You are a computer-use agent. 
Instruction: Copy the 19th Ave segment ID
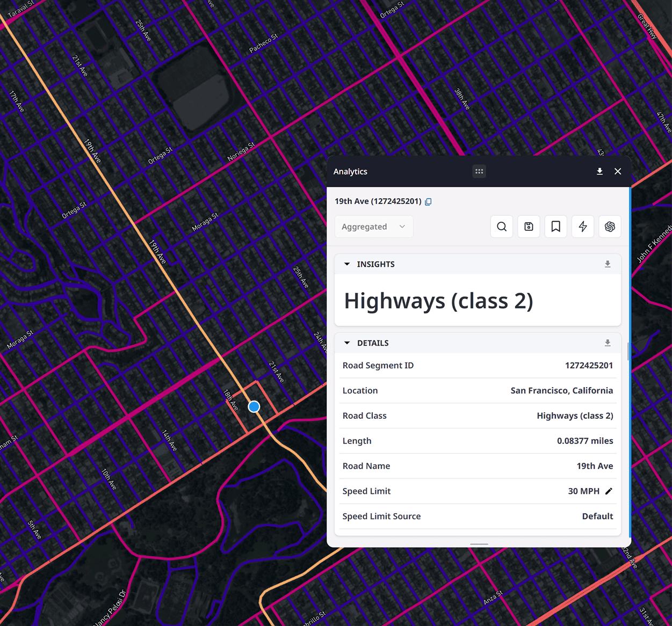[x=428, y=202]
